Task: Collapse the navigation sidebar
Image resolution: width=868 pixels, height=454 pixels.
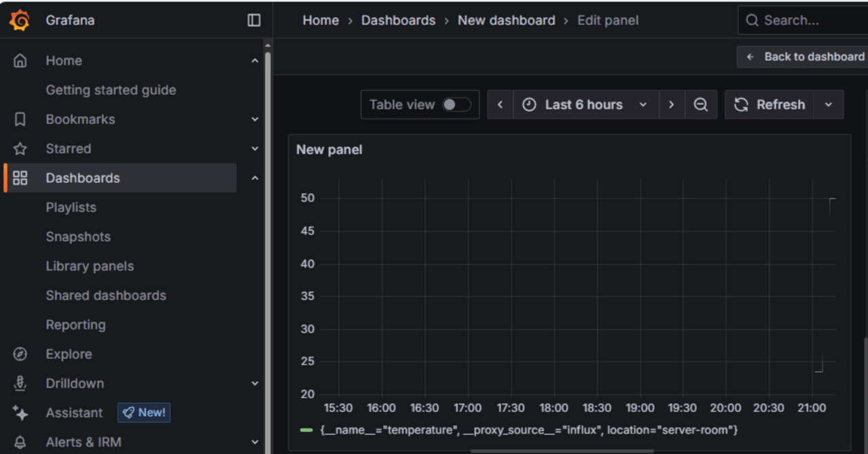Action: click(253, 20)
